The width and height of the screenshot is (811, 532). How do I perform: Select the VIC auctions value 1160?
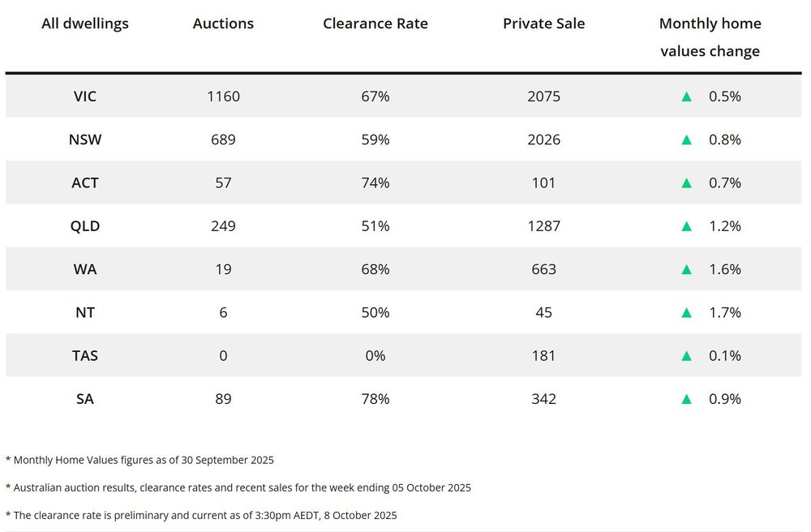[x=224, y=97]
